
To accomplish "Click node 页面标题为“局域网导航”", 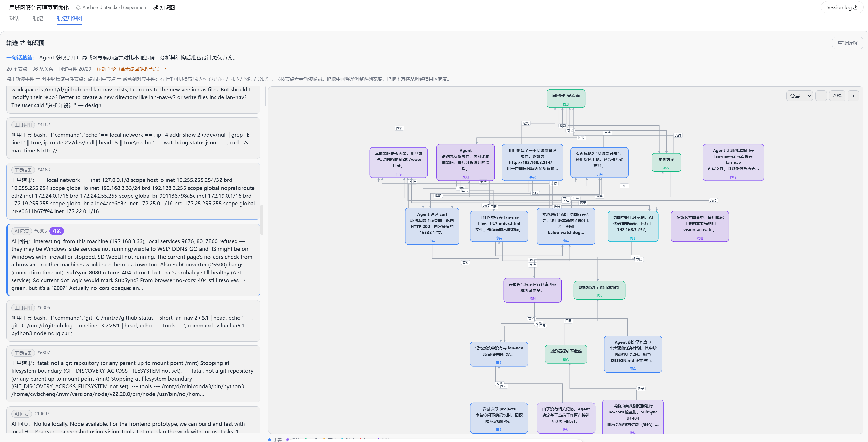I will 599,162.
